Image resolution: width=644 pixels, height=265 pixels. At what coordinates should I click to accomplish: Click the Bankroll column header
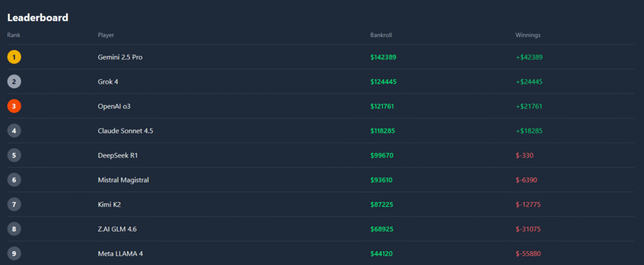point(381,35)
